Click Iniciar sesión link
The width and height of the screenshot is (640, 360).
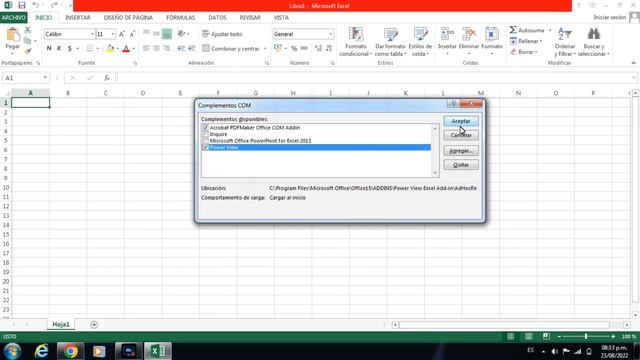tap(609, 18)
